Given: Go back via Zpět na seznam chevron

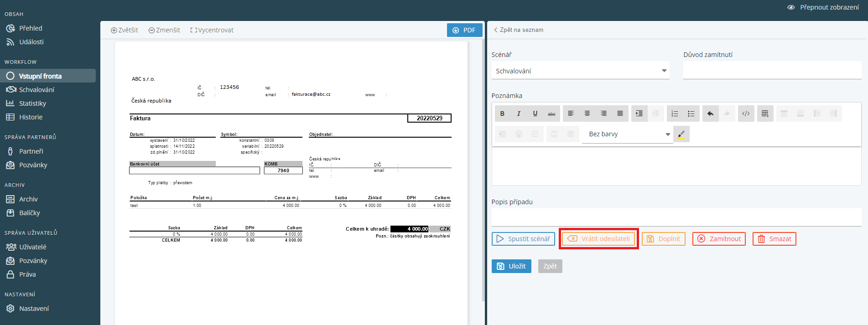Looking at the screenshot, I should click(x=496, y=30).
